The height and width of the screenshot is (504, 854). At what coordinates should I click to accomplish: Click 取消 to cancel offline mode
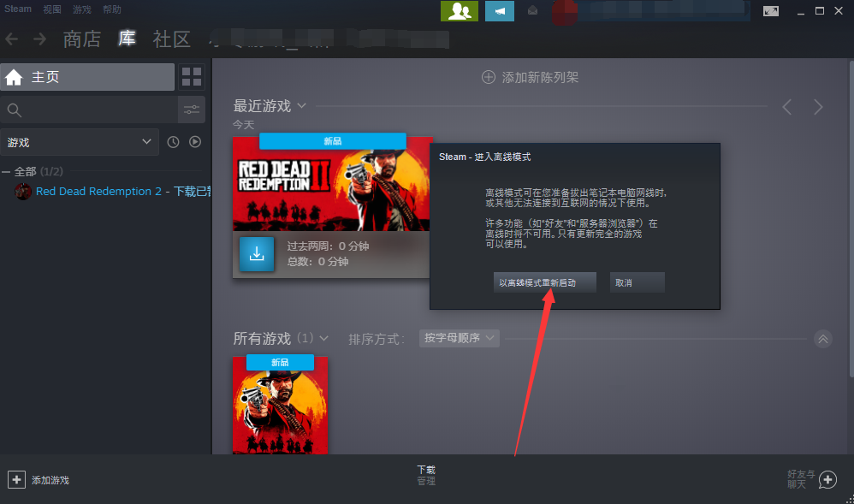[x=638, y=282]
